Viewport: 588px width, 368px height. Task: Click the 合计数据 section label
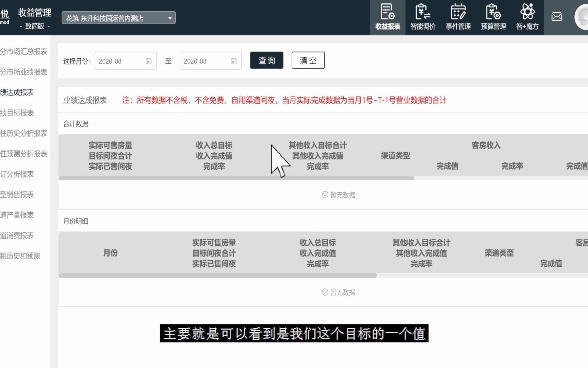point(76,124)
